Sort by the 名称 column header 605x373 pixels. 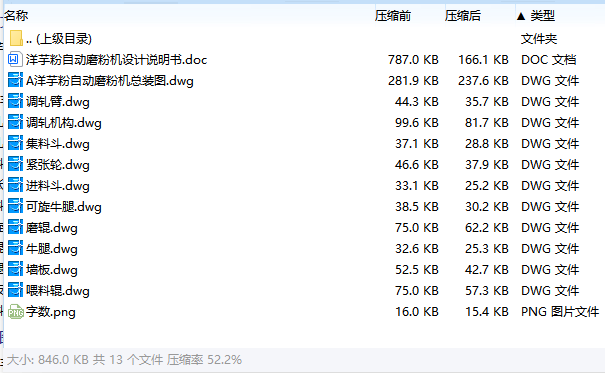pos(16,16)
